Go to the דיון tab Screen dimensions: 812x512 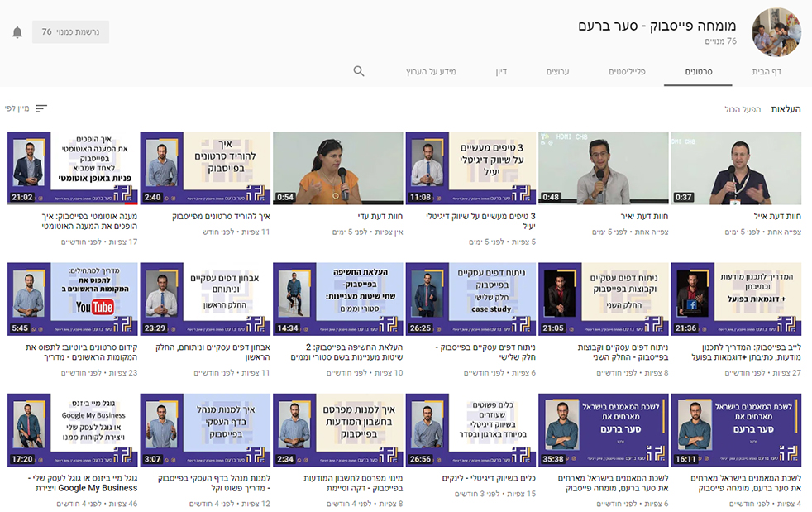pos(501,72)
